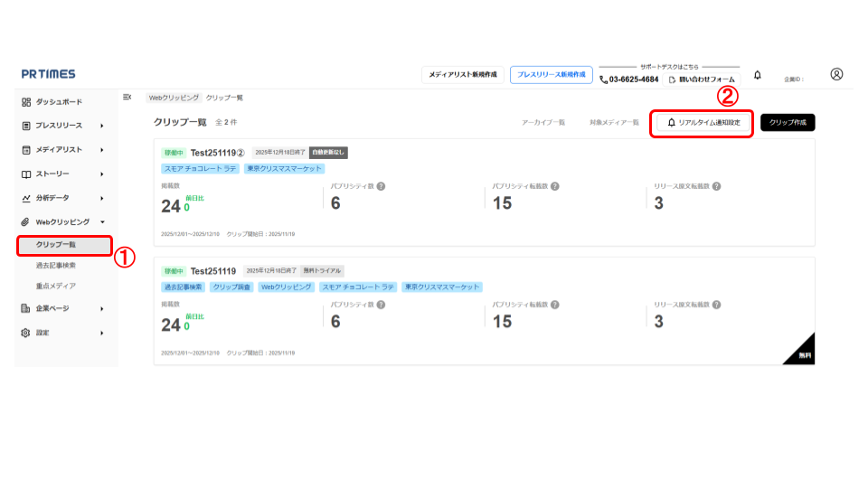Collapse the Webクリッピング menu arrow

coord(102,221)
